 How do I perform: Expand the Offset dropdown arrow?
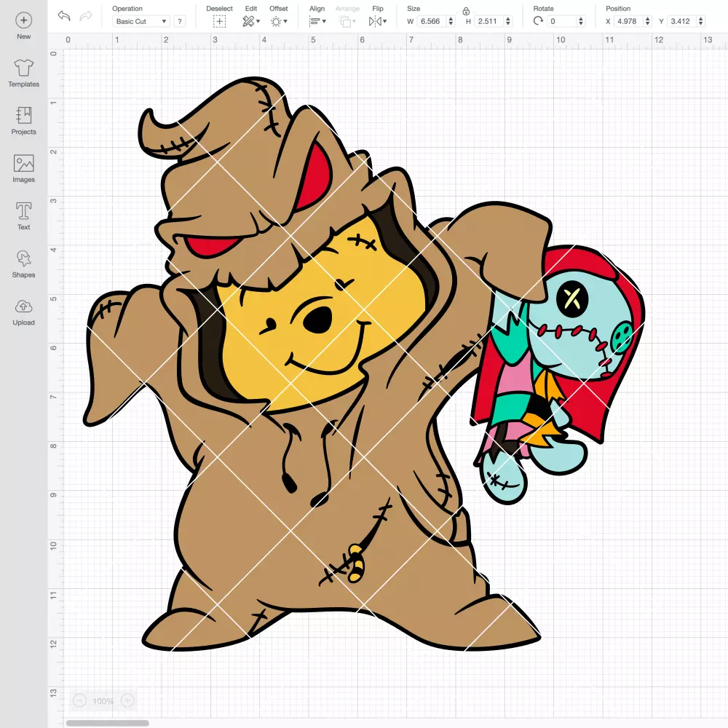(x=285, y=21)
